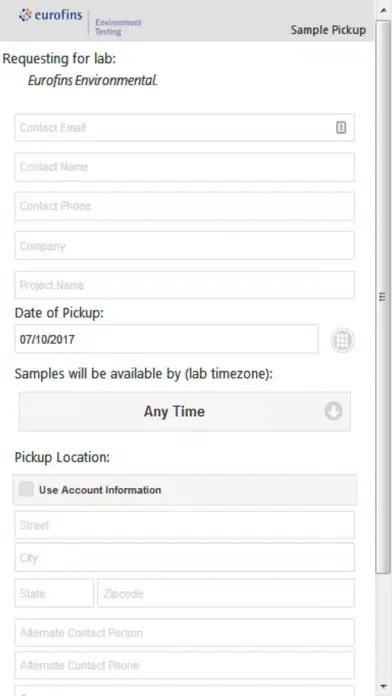The height and width of the screenshot is (696, 392).
Task: Focus the Company input field
Action: (185, 245)
